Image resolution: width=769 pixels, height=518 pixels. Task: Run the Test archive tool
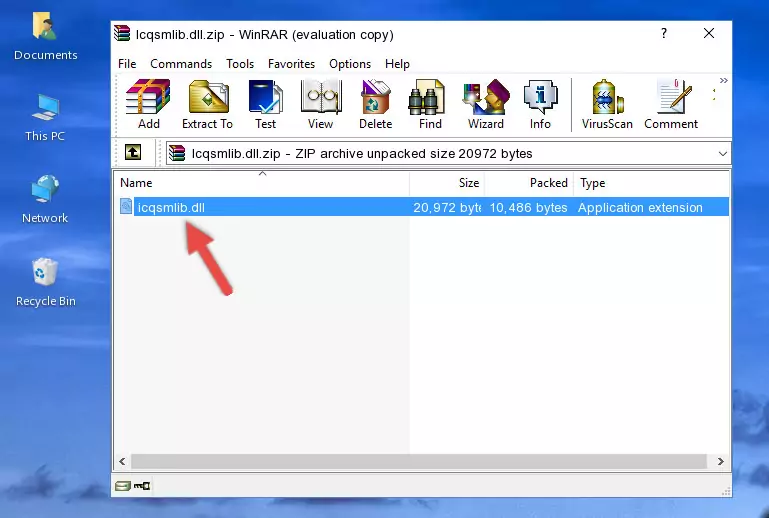[x=265, y=104]
